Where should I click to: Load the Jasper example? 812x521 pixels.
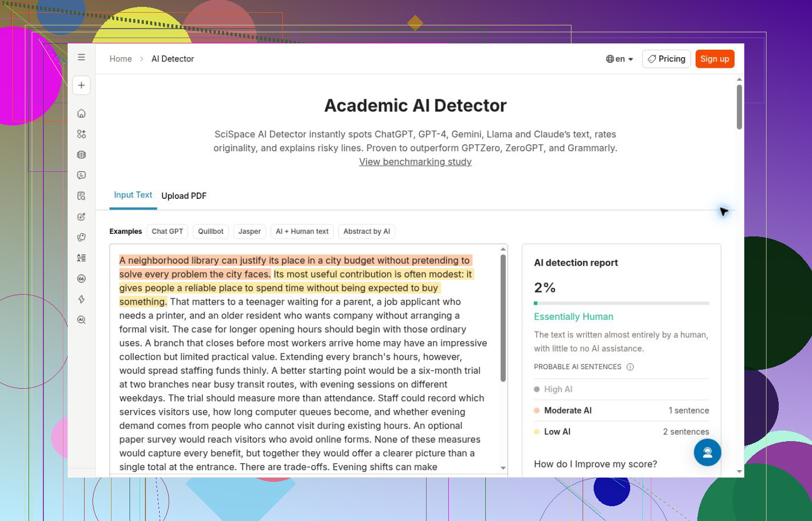pos(250,231)
